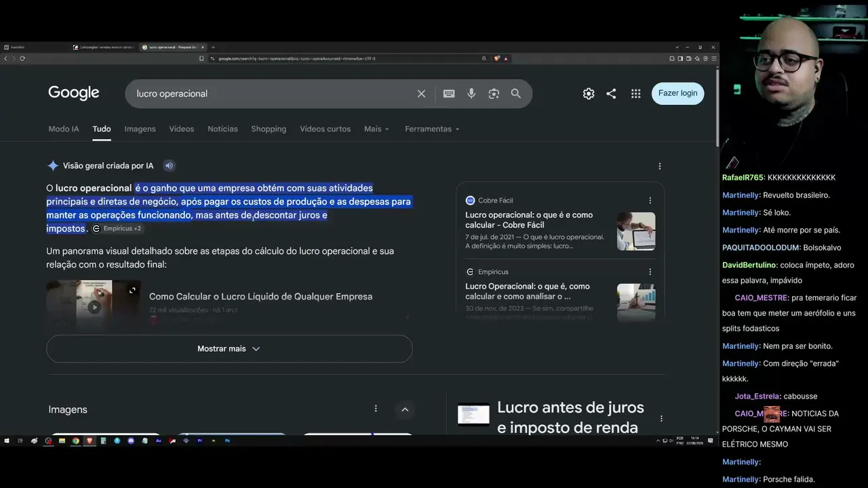Open the Brave Shields lion icon
This screenshot has height=488, width=868.
497,58
